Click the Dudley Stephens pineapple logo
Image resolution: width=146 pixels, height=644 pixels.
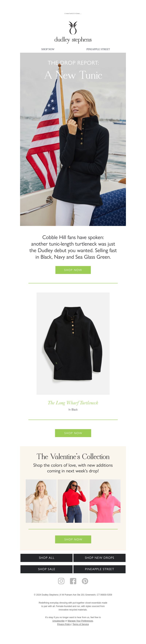pos(73,32)
